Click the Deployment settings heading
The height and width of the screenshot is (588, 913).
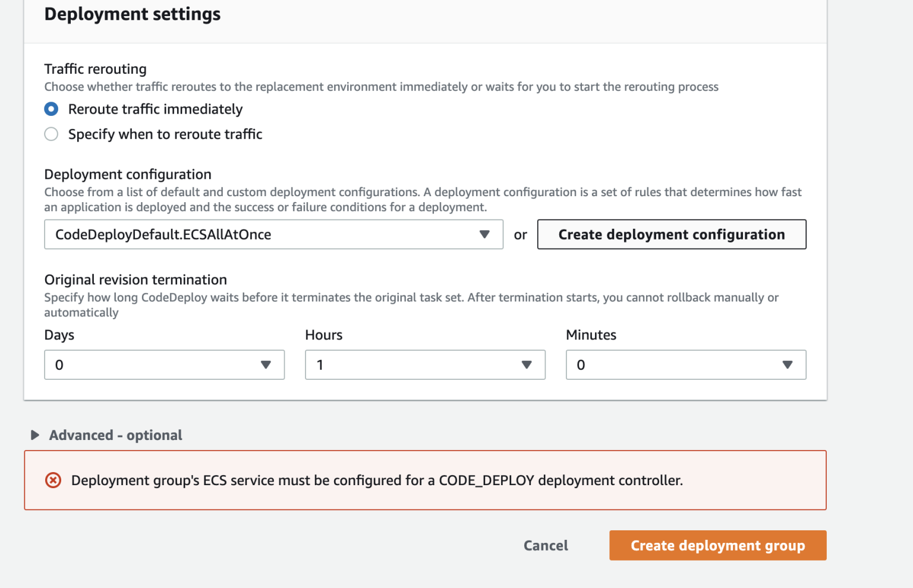coord(132,14)
